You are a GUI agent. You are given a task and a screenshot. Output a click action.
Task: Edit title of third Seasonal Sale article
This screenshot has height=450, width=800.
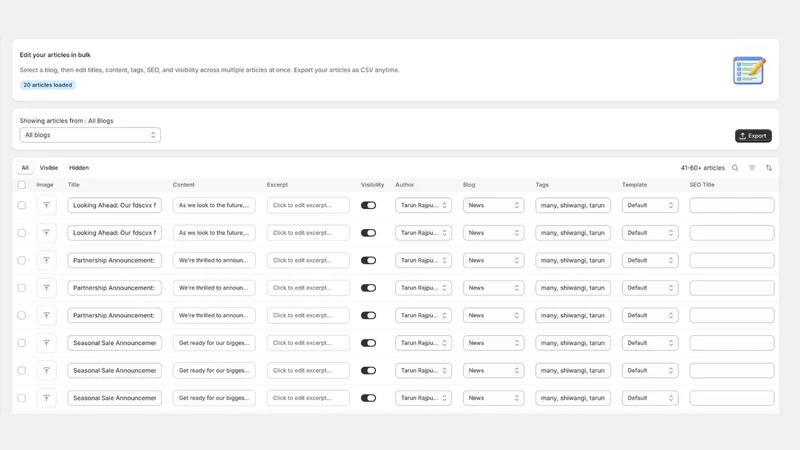click(115, 398)
